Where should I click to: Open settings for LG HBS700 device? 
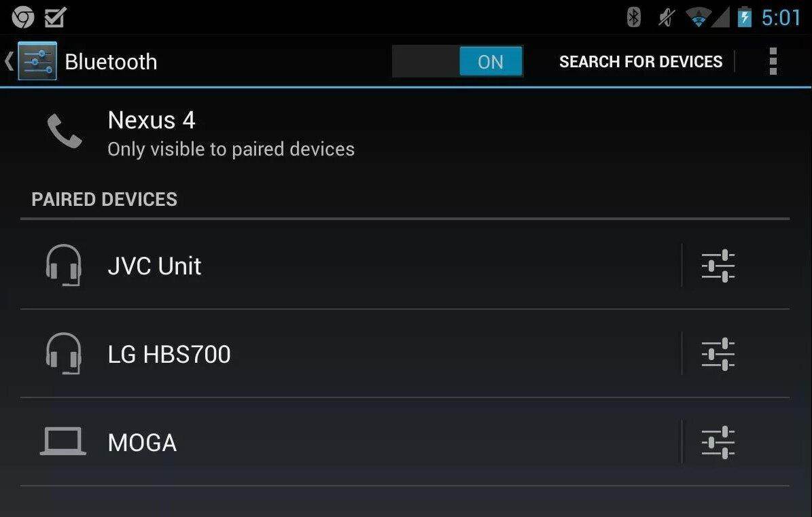click(x=718, y=354)
